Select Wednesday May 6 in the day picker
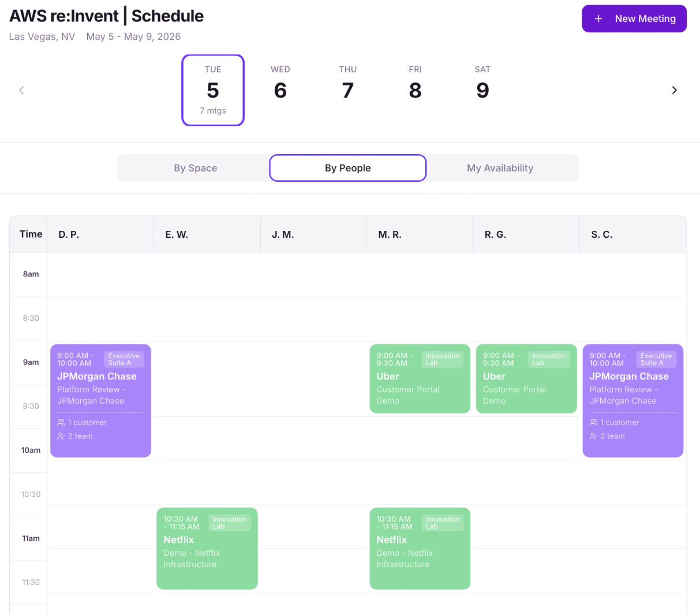700x614 pixels. (x=280, y=85)
